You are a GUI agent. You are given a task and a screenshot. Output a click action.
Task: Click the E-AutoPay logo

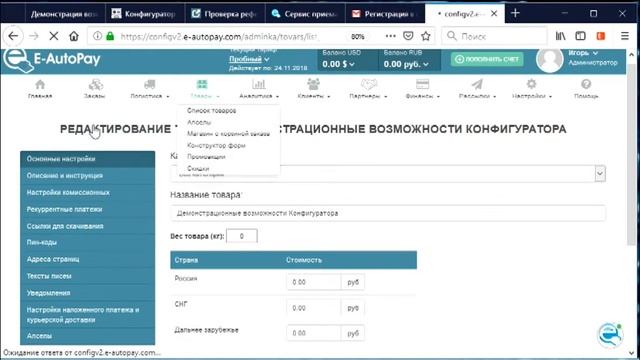(52, 60)
